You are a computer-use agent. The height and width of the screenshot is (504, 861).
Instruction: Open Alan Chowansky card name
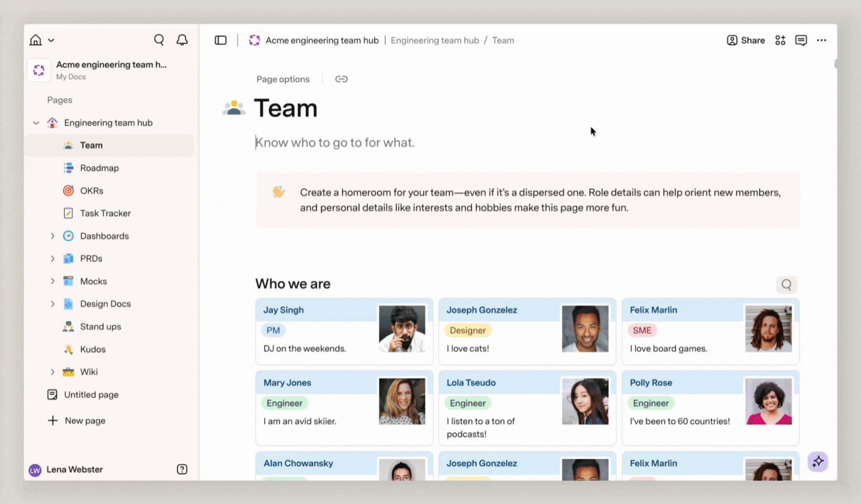point(298,463)
